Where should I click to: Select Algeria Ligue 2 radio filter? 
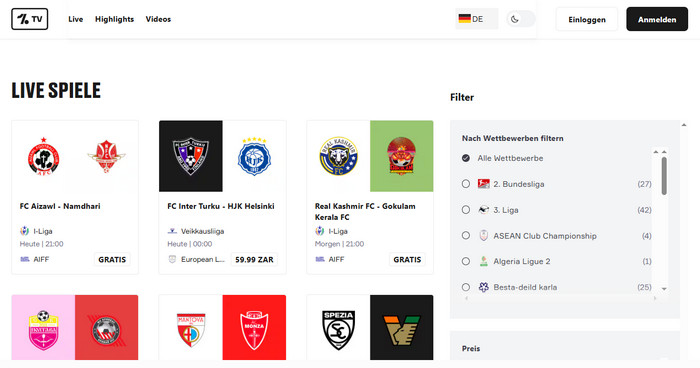[466, 261]
